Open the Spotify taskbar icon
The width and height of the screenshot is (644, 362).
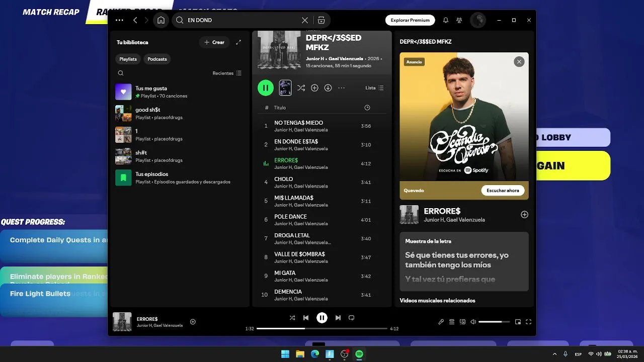[359, 354]
